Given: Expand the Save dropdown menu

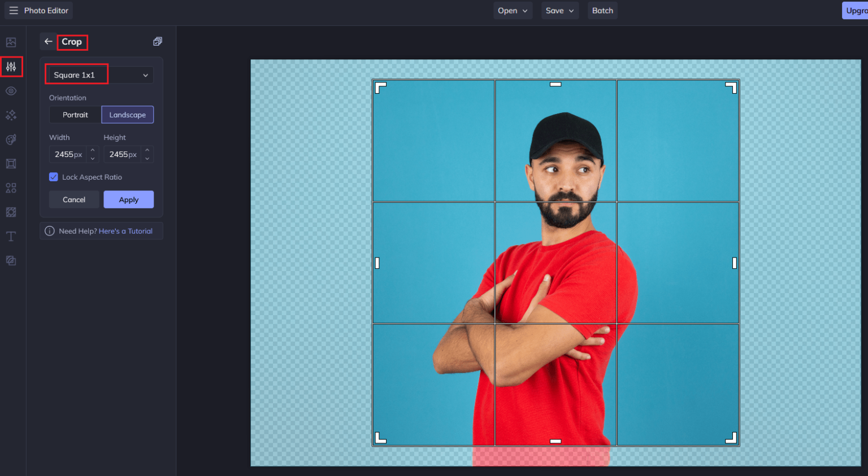Looking at the screenshot, I should [559, 11].
